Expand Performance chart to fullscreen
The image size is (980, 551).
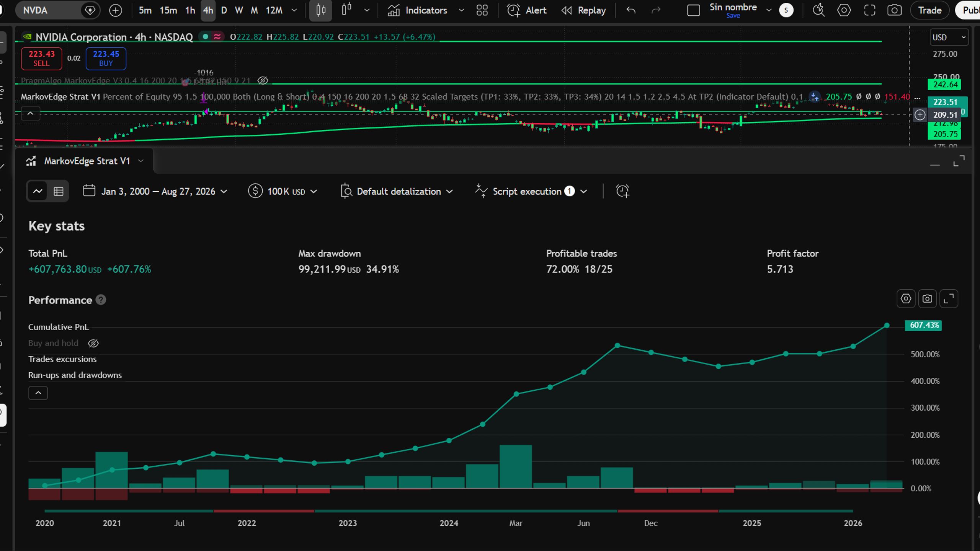pos(949,298)
